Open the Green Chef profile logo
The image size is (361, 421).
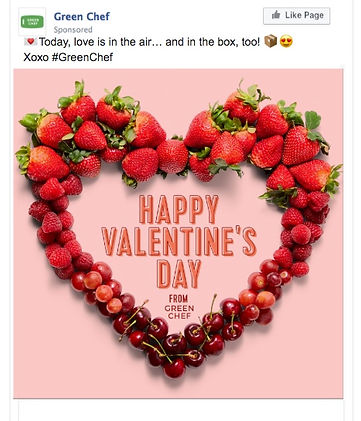(32, 22)
